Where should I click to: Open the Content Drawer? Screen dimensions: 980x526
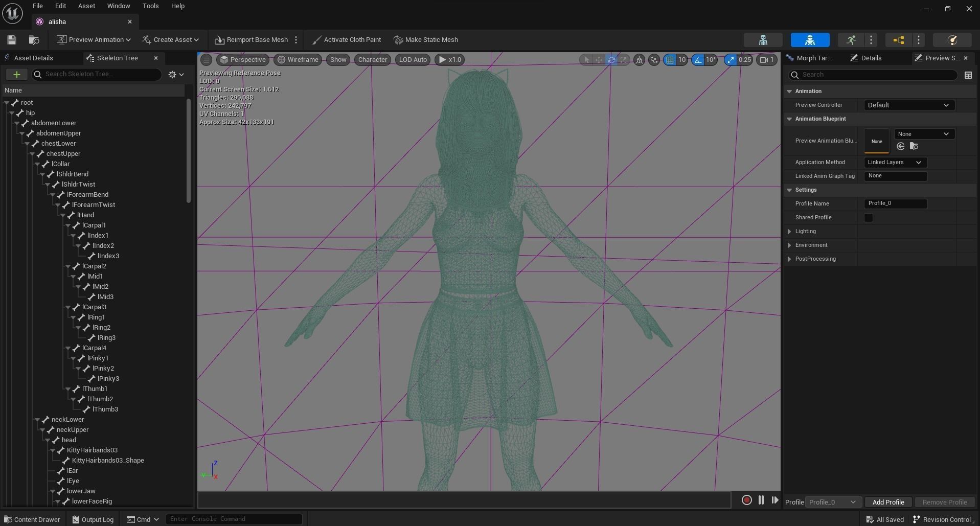coord(32,519)
